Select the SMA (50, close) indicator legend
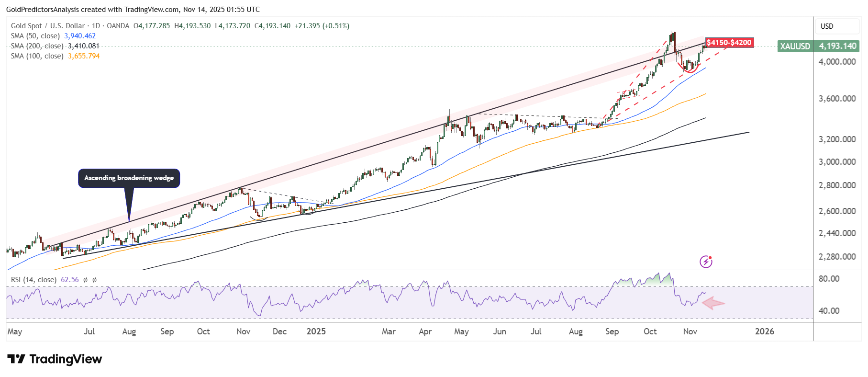This screenshot has width=868, height=377. [x=35, y=36]
